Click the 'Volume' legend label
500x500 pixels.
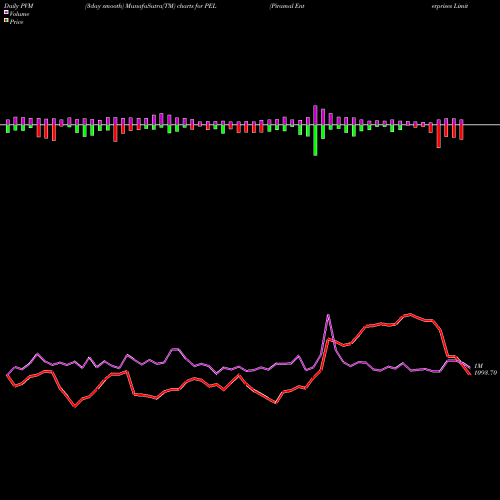[x=19, y=14]
